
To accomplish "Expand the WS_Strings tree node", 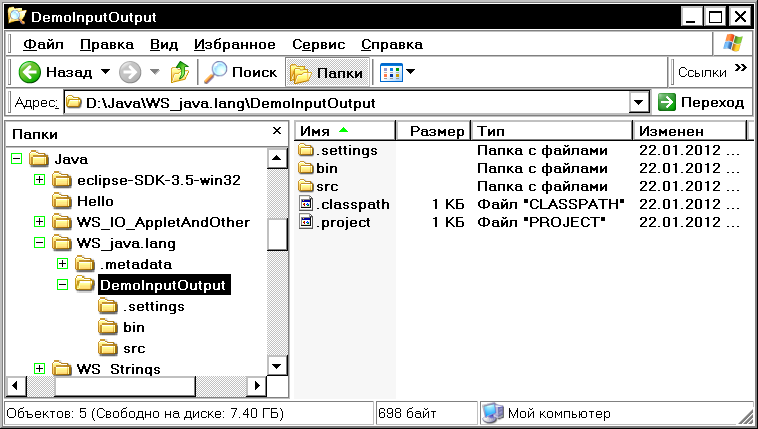I will coord(39,369).
